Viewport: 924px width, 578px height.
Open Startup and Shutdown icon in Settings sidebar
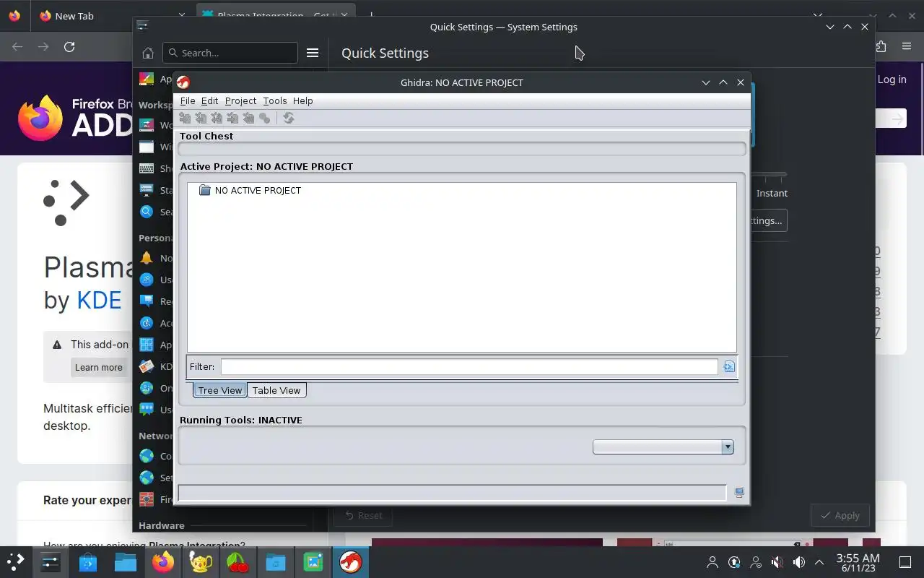tap(147, 190)
